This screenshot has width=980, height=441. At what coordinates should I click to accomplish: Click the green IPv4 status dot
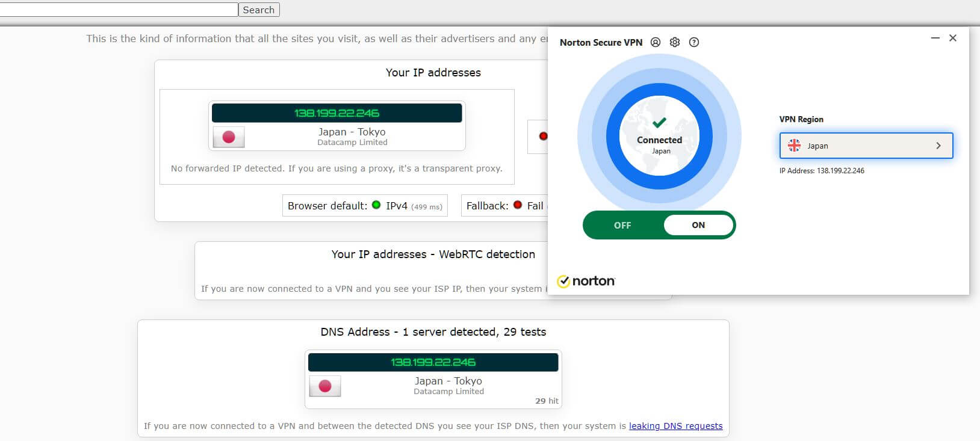click(x=376, y=205)
